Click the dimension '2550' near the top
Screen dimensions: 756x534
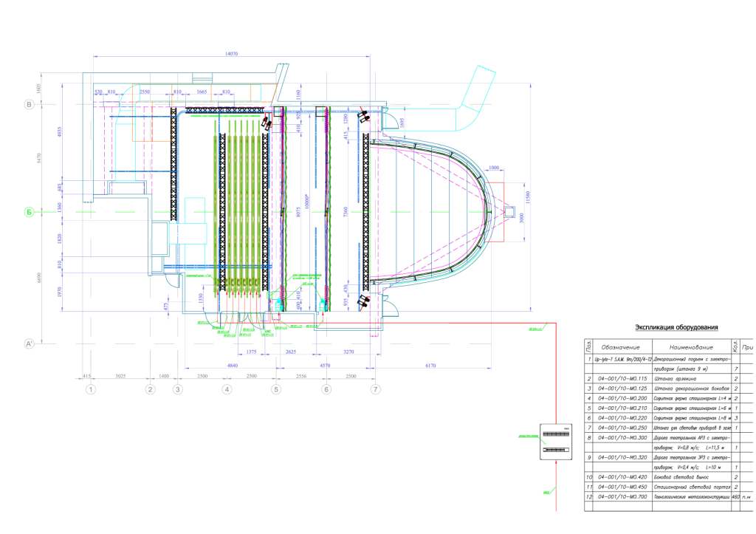pos(145,92)
